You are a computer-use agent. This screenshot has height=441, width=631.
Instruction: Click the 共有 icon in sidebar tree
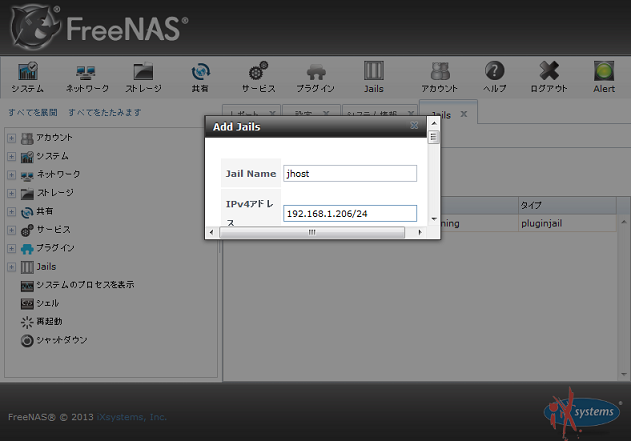click(x=27, y=212)
